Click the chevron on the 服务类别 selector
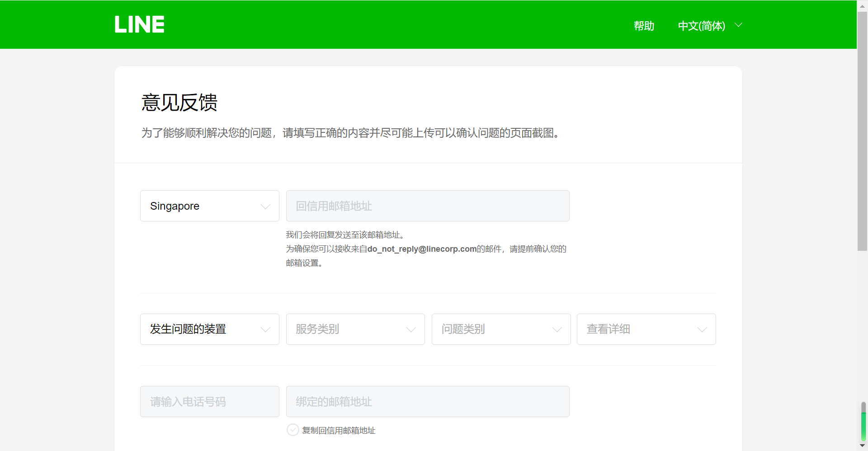 (x=410, y=329)
